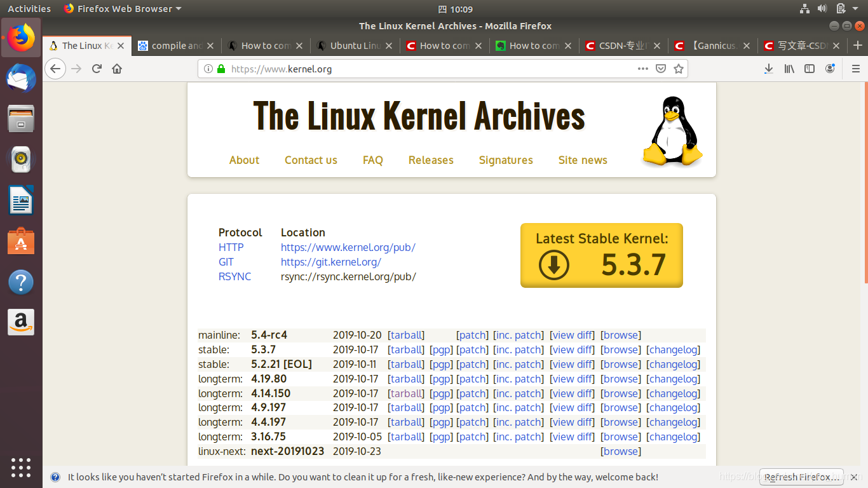Browse linux-next next-20191023
Image resolution: width=868 pixels, height=488 pixels.
(621, 451)
